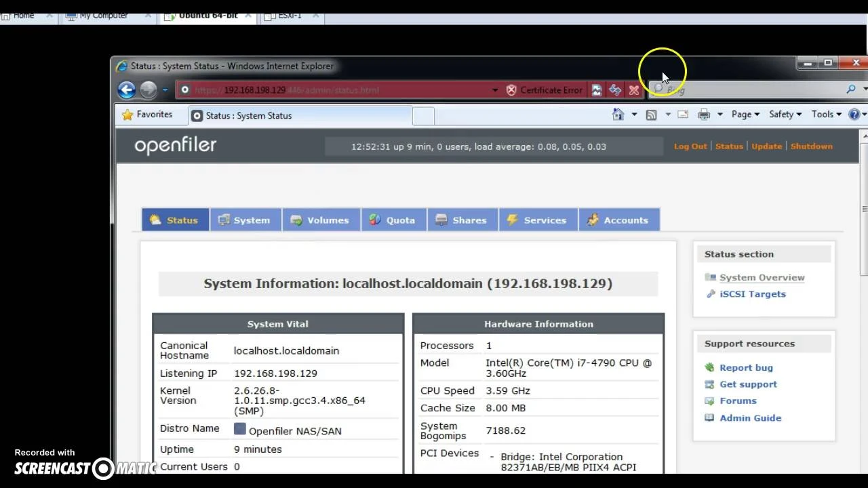868x488 pixels.
Task: Open the Favorites star button
Action: point(147,115)
